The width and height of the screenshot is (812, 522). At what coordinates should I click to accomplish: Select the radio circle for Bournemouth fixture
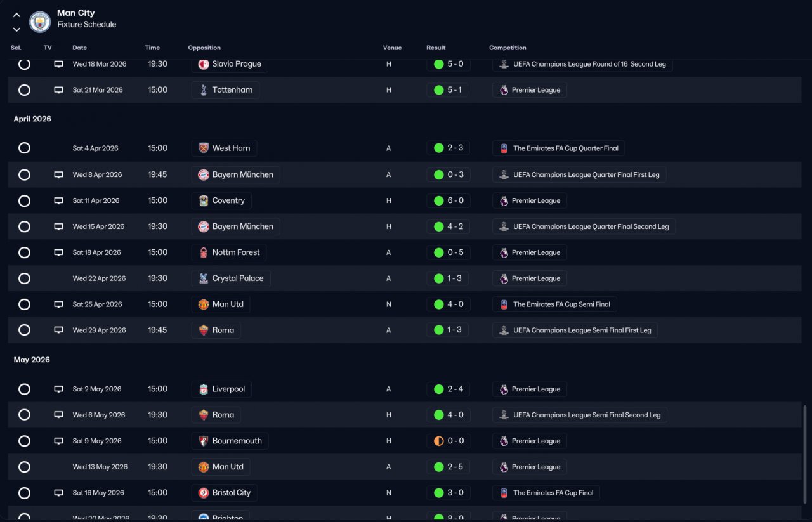click(x=24, y=441)
